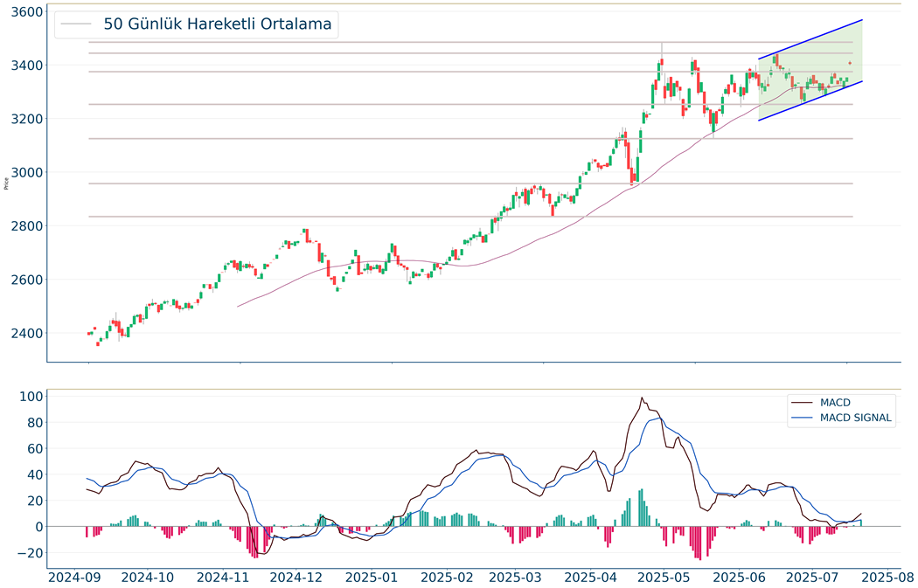Screen dimensions: 918x588
Task: Click the 100 label on the MACD axis
Action: tap(31, 397)
